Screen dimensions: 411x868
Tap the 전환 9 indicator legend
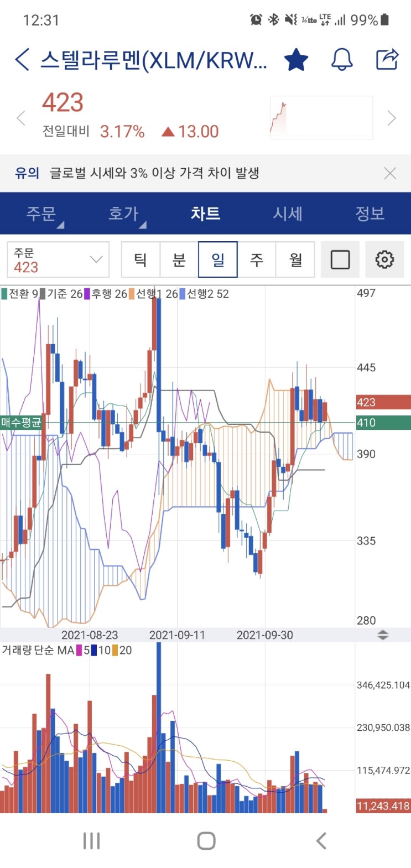coord(20,294)
